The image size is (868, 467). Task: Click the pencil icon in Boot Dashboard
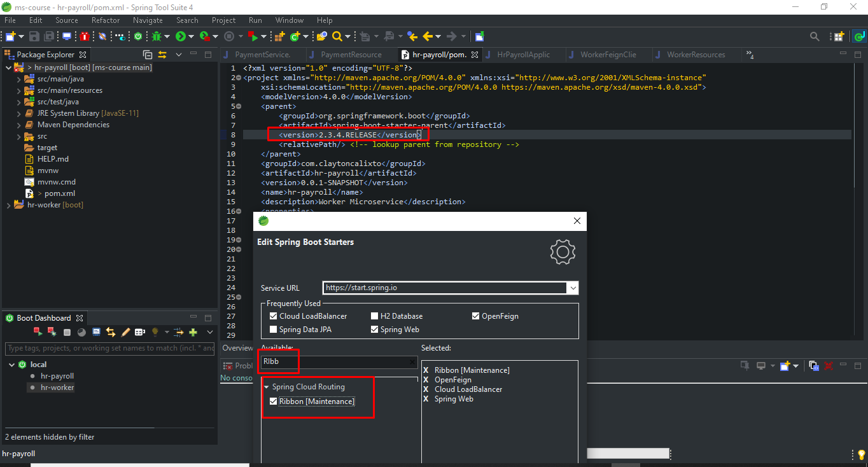coord(125,332)
